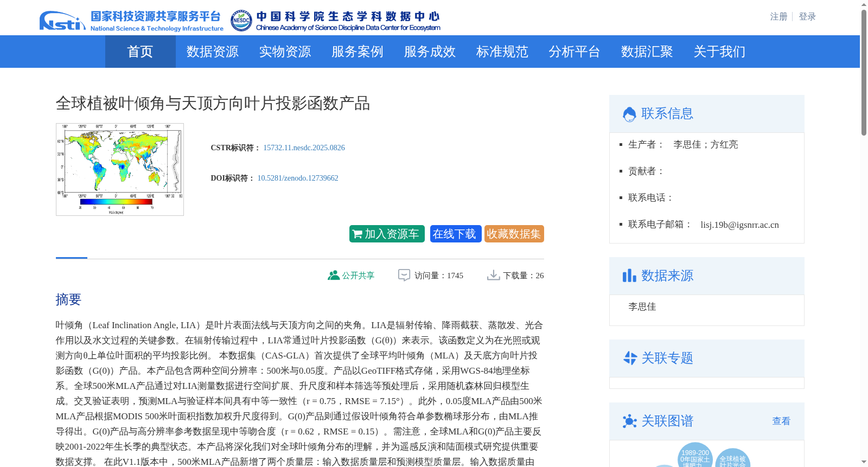This screenshot has height=467, width=868.
Task: Click the 登录 login link
Action: pyautogui.click(x=807, y=17)
